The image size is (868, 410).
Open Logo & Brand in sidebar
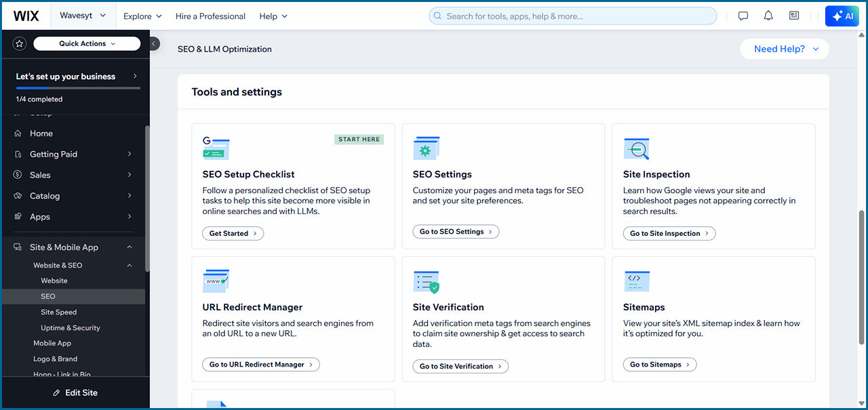tap(56, 359)
